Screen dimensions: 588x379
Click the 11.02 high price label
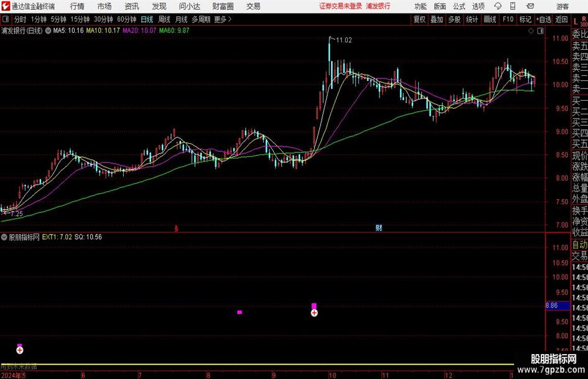pos(344,40)
